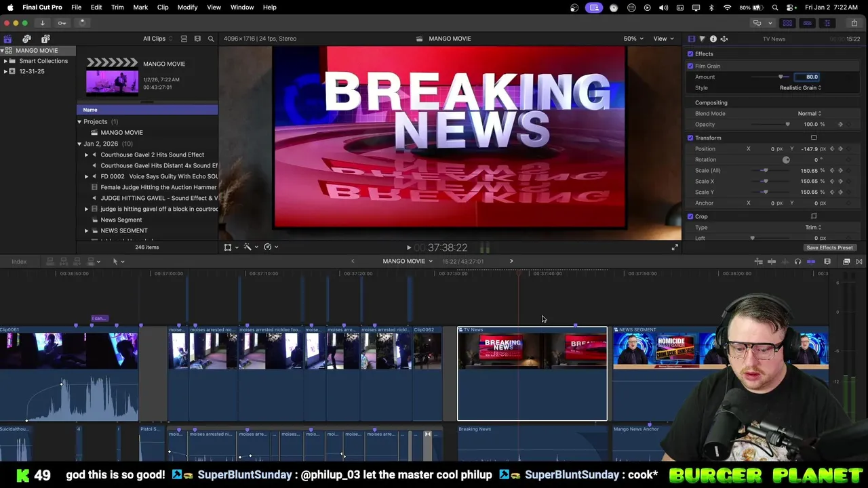
Task: Open the Modify menu
Action: tap(187, 7)
